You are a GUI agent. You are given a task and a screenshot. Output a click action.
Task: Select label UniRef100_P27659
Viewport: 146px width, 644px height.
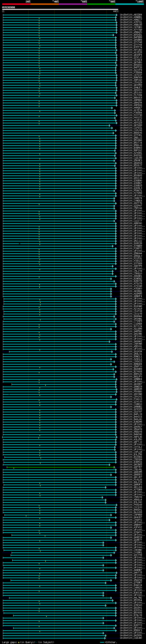[131, 193]
